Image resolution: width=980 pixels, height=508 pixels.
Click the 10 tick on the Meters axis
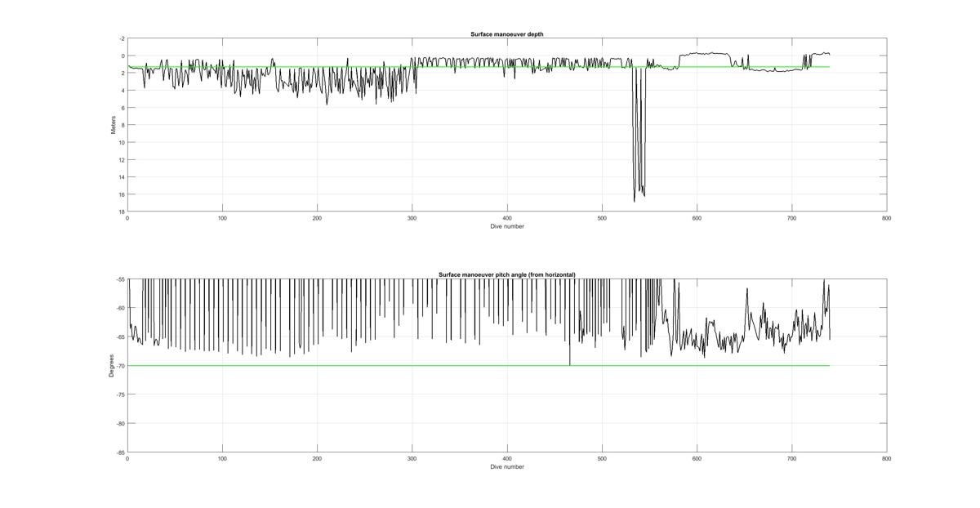click(x=122, y=143)
